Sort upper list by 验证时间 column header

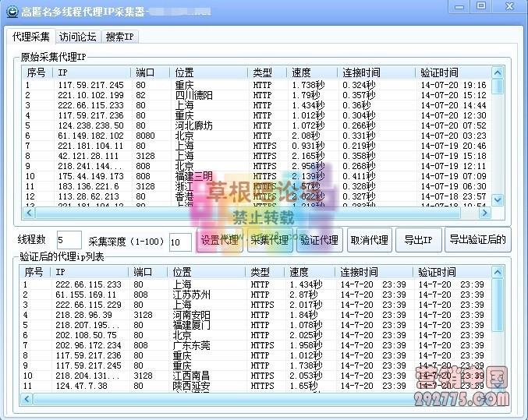[453, 72]
